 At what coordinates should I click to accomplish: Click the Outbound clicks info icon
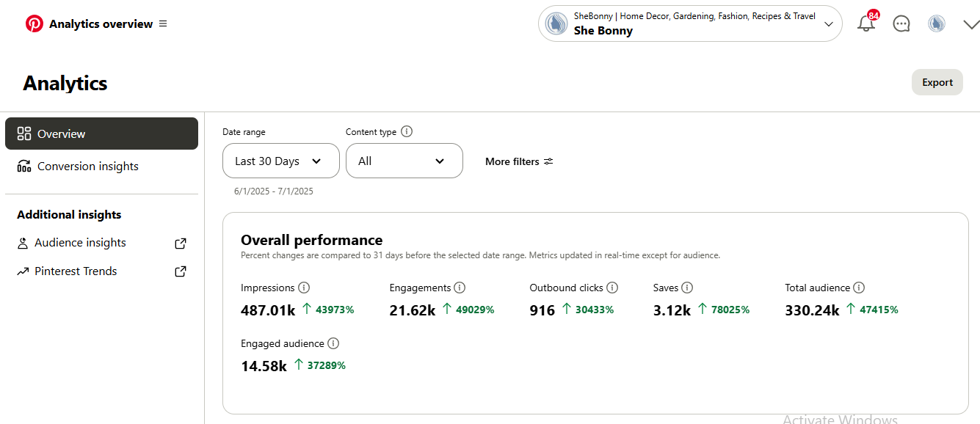[x=612, y=288]
